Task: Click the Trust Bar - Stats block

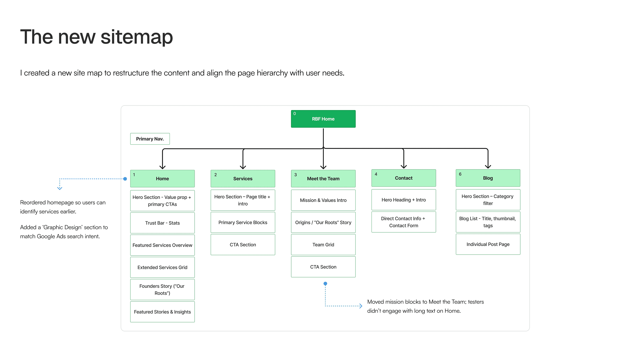Action: click(x=162, y=223)
